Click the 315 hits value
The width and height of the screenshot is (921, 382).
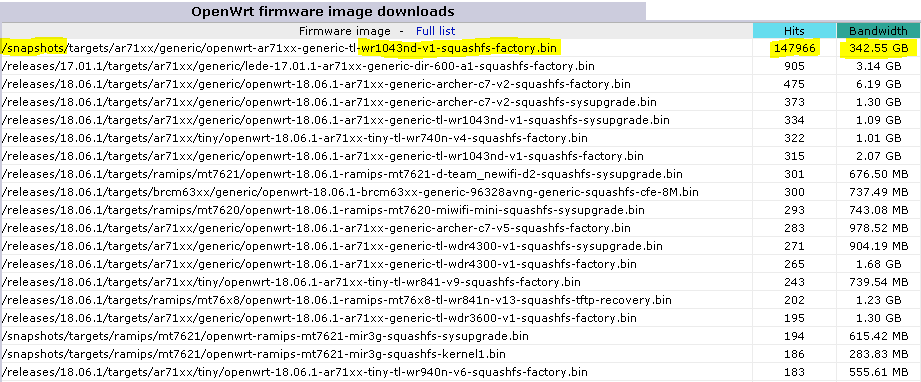click(x=794, y=156)
